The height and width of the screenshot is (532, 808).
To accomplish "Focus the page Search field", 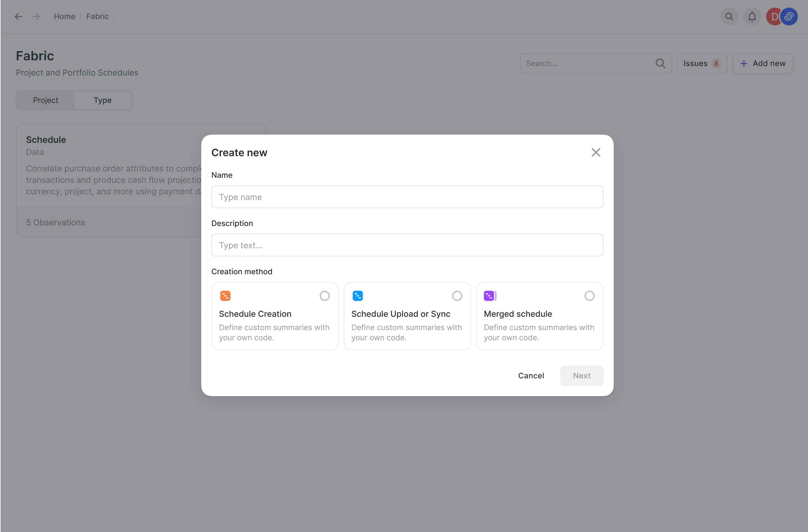I will click(x=595, y=63).
